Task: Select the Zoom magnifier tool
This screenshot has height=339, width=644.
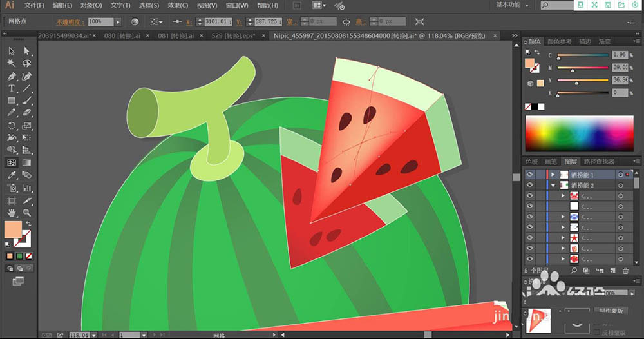Action: click(26, 212)
